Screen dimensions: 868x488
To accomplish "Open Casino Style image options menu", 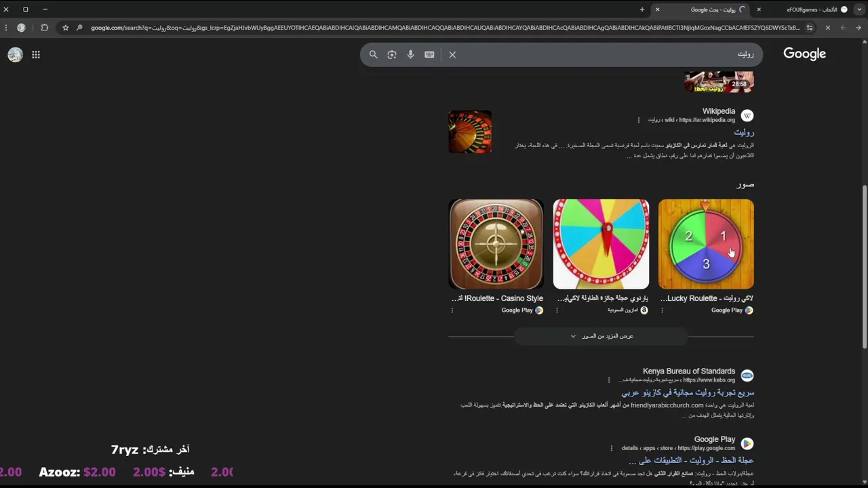I will click(452, 310).
